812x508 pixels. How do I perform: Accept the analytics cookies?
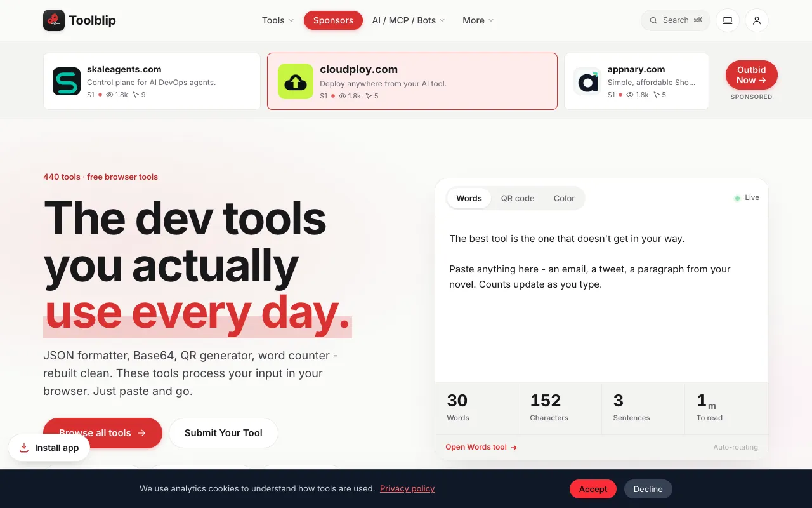(593, 489)
